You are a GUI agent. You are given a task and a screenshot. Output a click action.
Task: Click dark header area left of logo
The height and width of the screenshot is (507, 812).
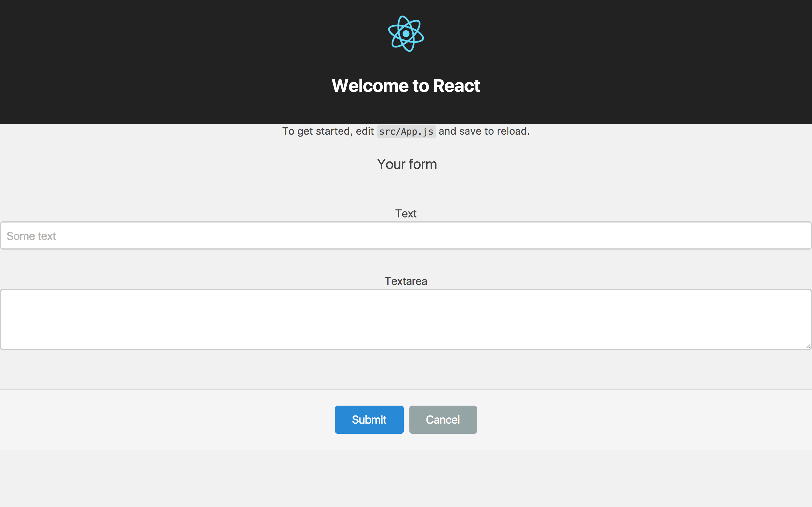click(168, 60)
